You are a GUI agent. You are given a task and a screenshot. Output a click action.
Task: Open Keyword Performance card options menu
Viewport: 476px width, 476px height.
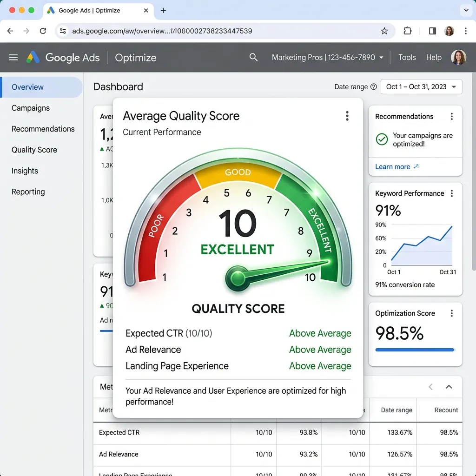(452, 194)
